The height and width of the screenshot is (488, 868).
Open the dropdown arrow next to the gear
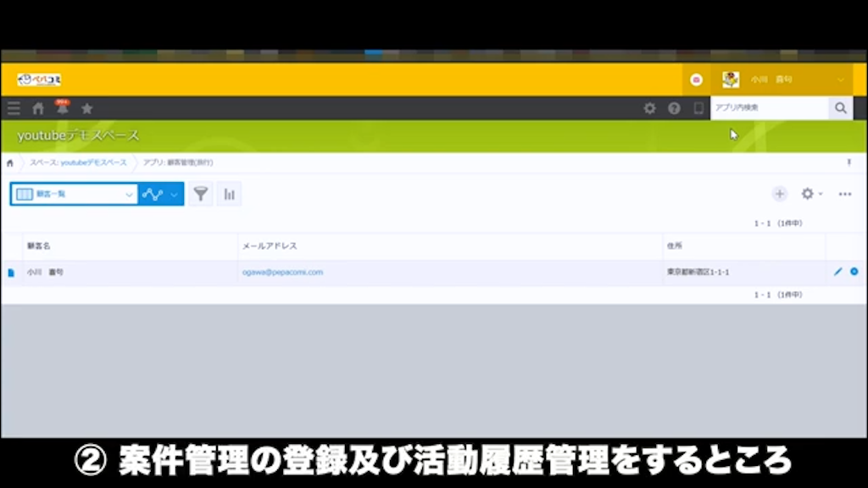tap(819, 194)
